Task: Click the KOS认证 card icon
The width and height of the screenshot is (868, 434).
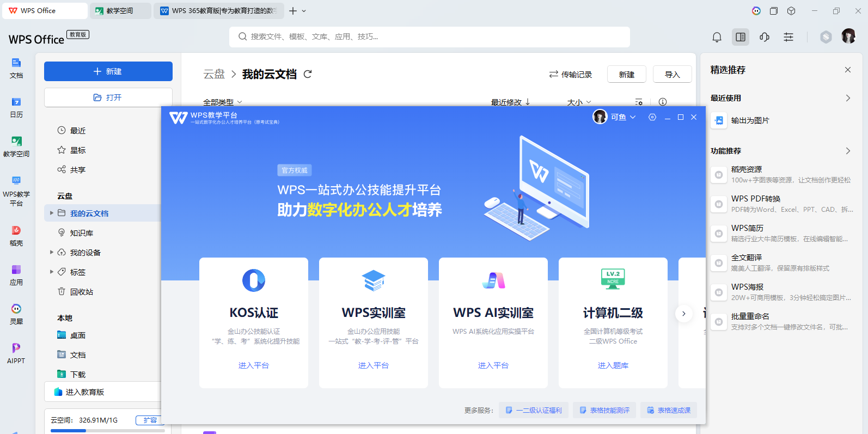Action: pos(254,280)
